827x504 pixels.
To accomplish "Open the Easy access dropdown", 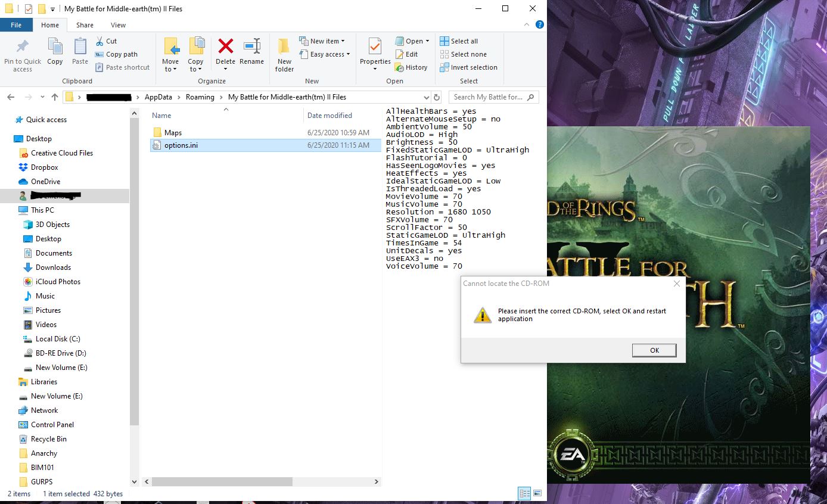I will pos(325,54).
